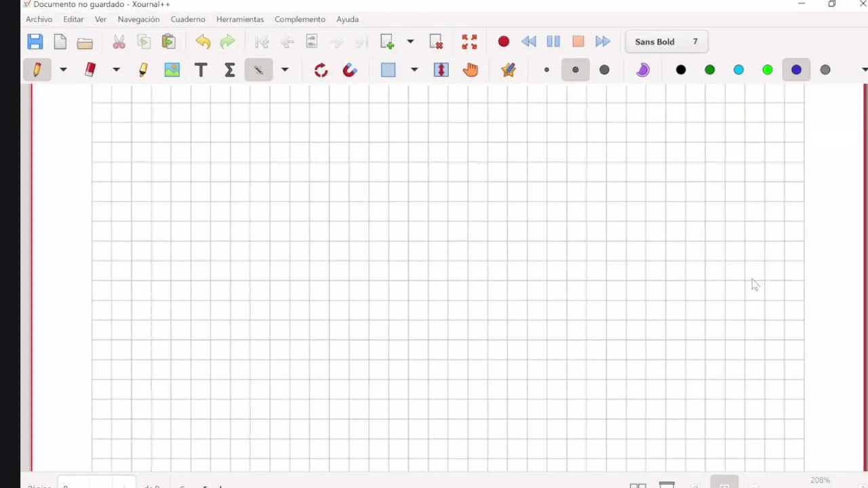
Task: Open the Archivo menu
Action: [39, 19]
